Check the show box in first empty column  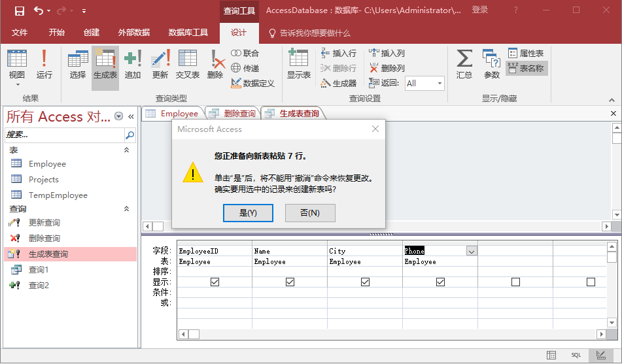pyautogui.click(x=515, y=282)
